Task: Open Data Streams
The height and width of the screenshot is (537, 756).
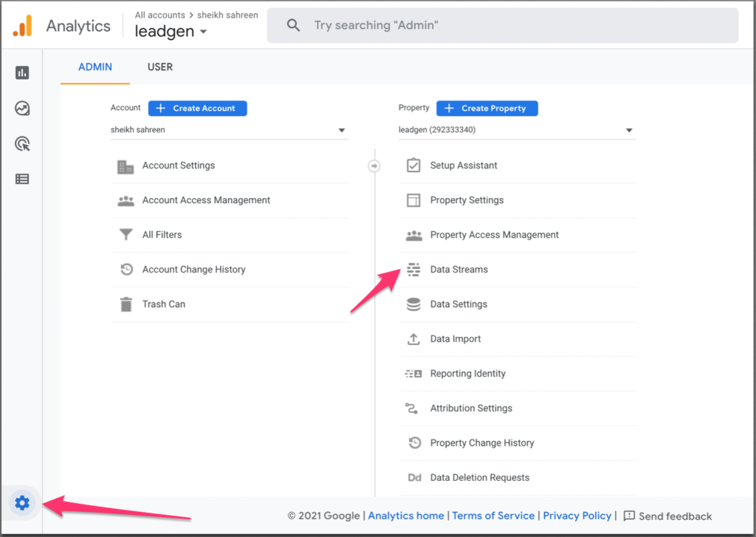Action: (x=518, y=270)
